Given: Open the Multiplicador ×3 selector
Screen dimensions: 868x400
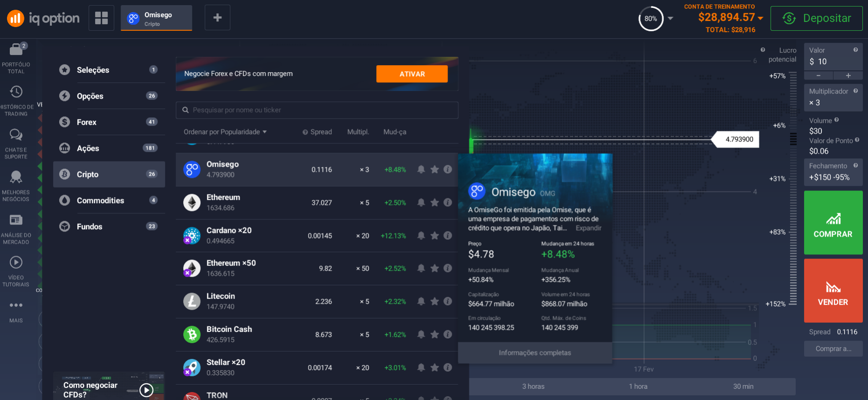Looking at the screenshot, I should tap(833, 97).
